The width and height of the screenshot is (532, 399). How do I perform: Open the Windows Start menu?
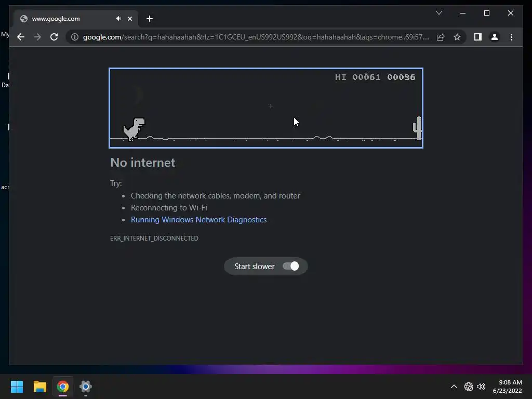pyautogui.click(x=17, y=387)
